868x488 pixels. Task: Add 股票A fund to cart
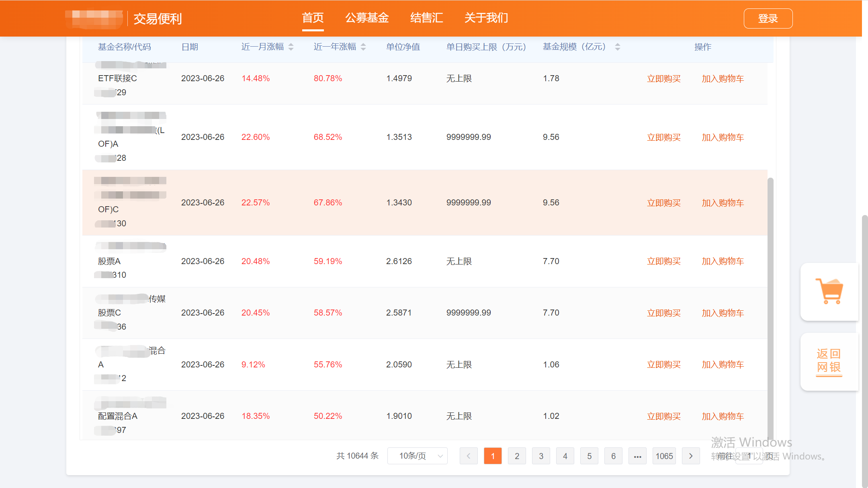(723, 261)
